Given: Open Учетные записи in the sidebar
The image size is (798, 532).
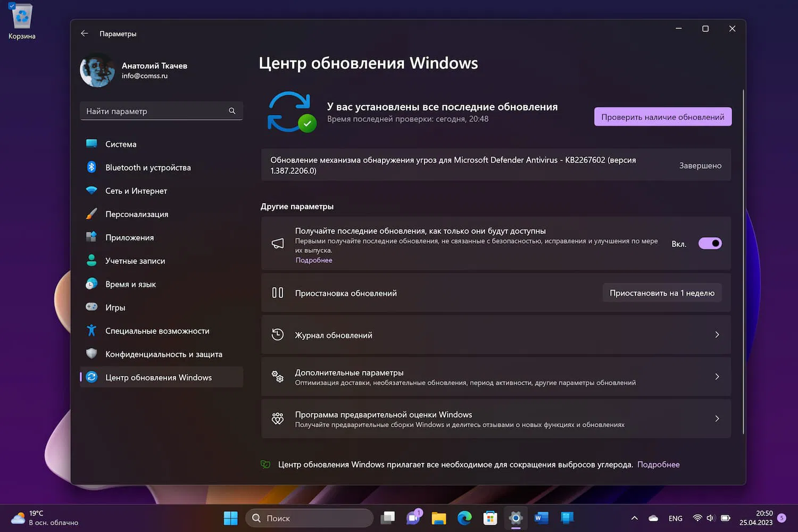Looking at the screenshot, I should point(161,261).
